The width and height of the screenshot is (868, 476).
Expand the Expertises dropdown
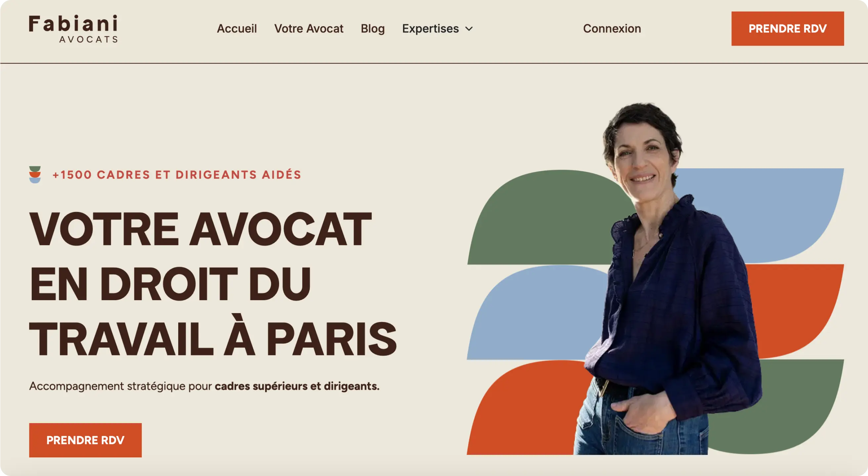tap(437, 29)
